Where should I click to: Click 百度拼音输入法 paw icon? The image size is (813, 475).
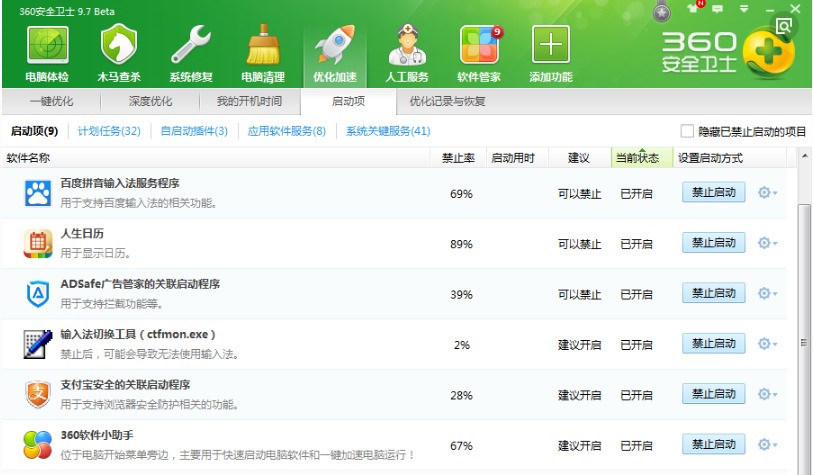tap(38, 193)
